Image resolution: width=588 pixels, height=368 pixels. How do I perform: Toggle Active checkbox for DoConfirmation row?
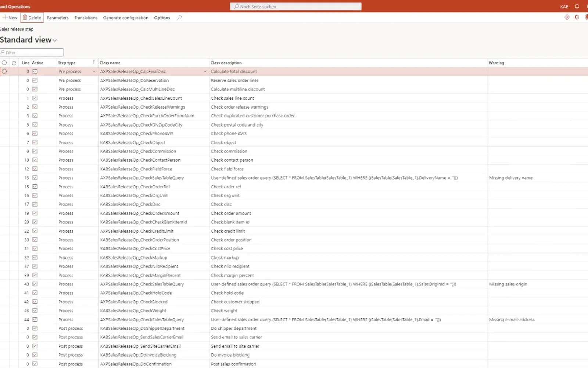click(35, 364)
